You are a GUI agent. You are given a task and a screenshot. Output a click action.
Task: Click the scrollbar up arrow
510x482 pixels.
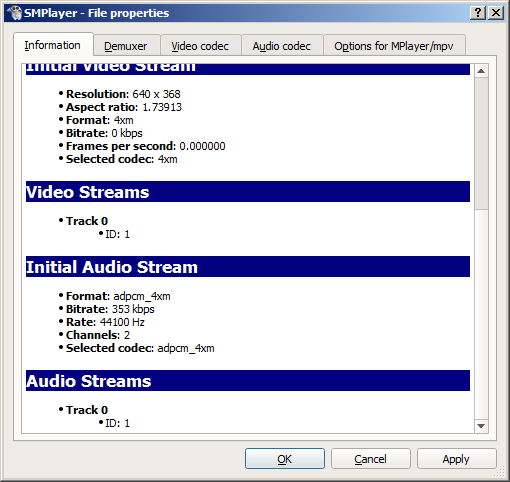[x=481, y=71]
